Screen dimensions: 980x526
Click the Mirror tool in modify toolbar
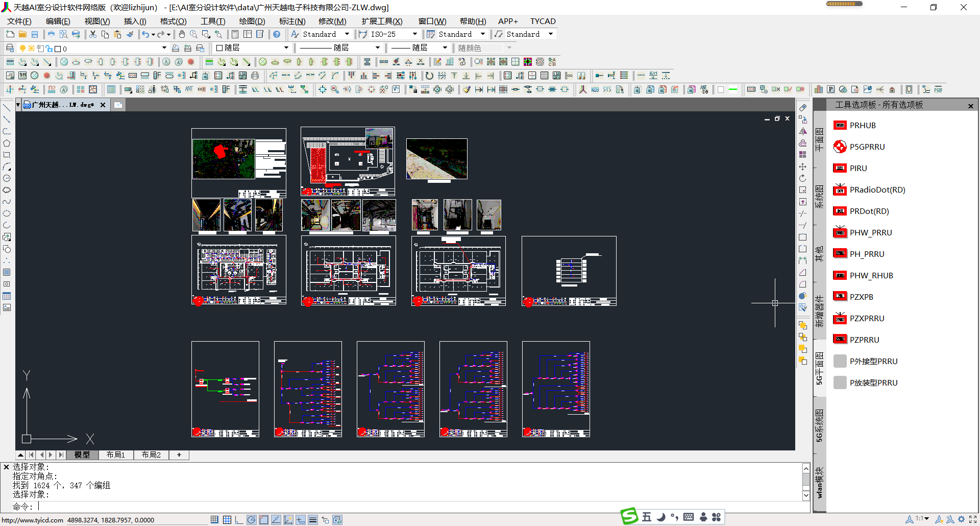pyautogui.click(x=803, y=131)
